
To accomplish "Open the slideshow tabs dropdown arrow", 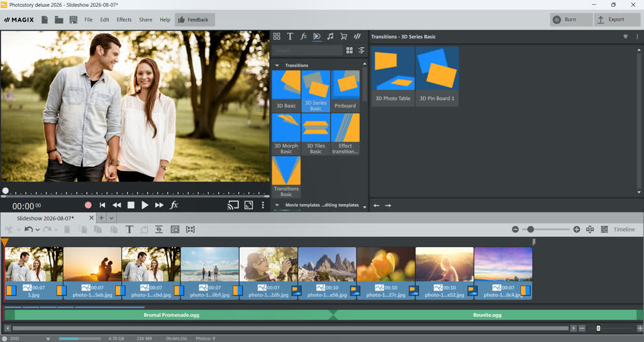I will 111,218.
